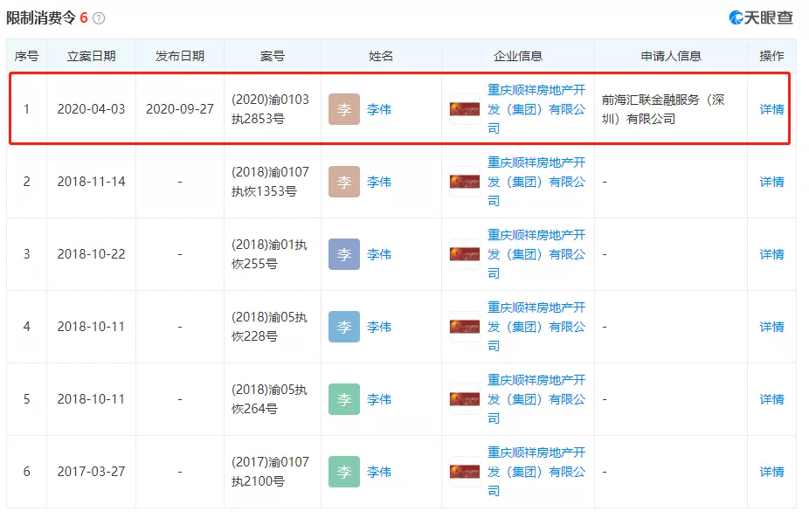Open 详情 for case 执2853号
This screenshot has height=532, width=809.
pyautogui.click(x=771, y=109)
